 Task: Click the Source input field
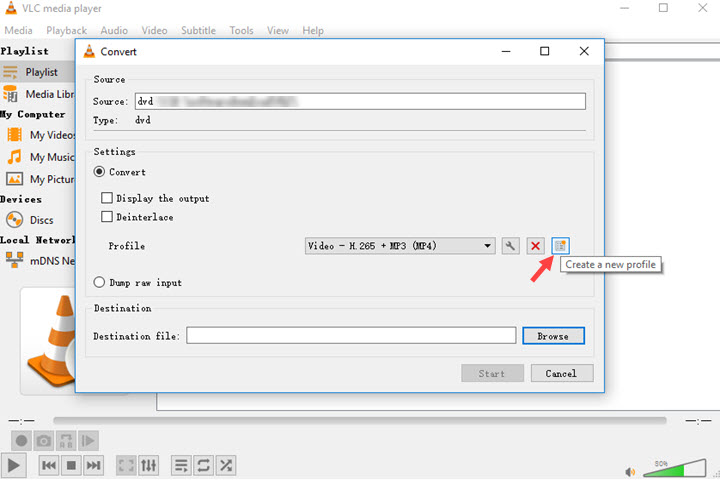[x=360, y=101]
